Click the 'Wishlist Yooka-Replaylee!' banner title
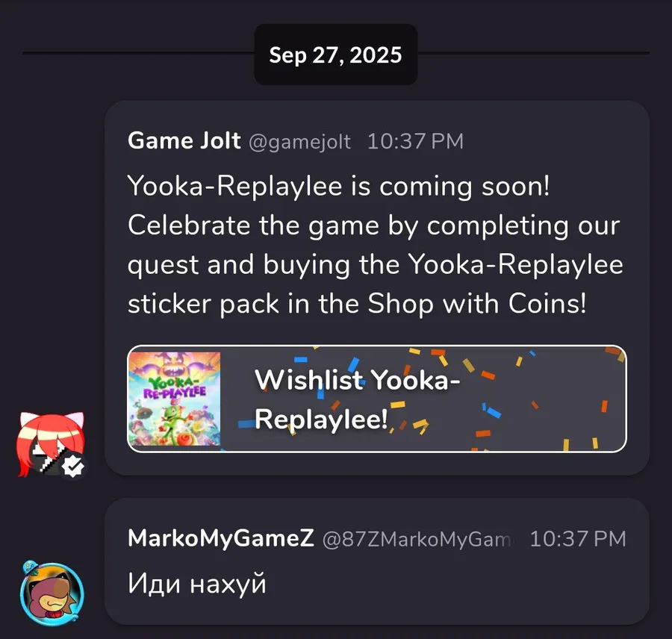 357,399
